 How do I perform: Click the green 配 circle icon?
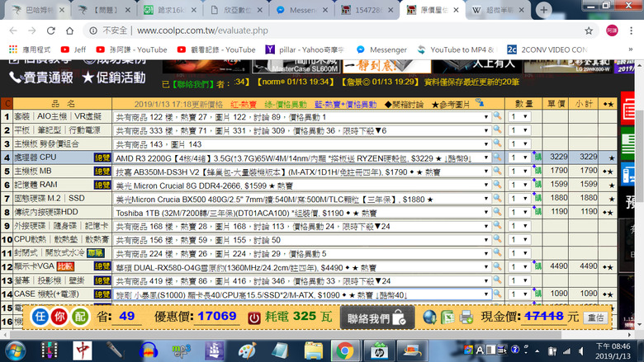[80, 317]
